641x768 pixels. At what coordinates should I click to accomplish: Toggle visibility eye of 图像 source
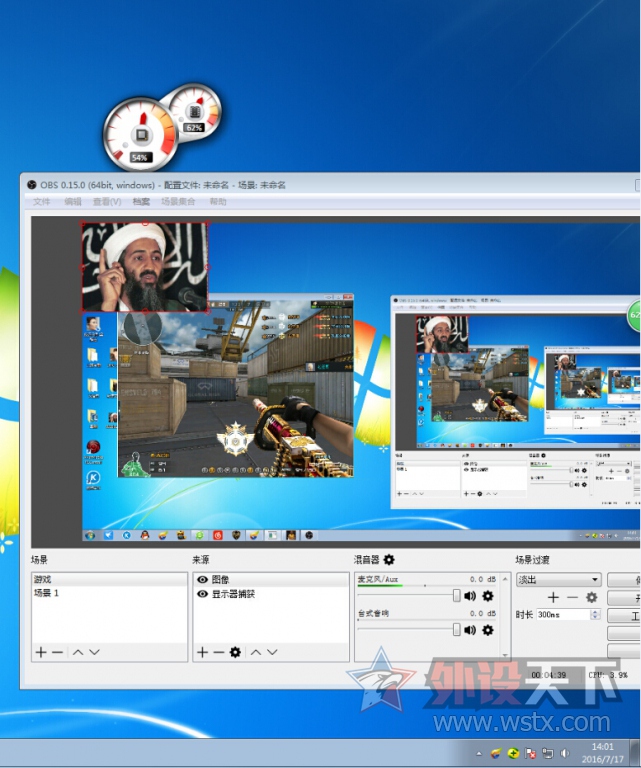(x=202, y=579)
